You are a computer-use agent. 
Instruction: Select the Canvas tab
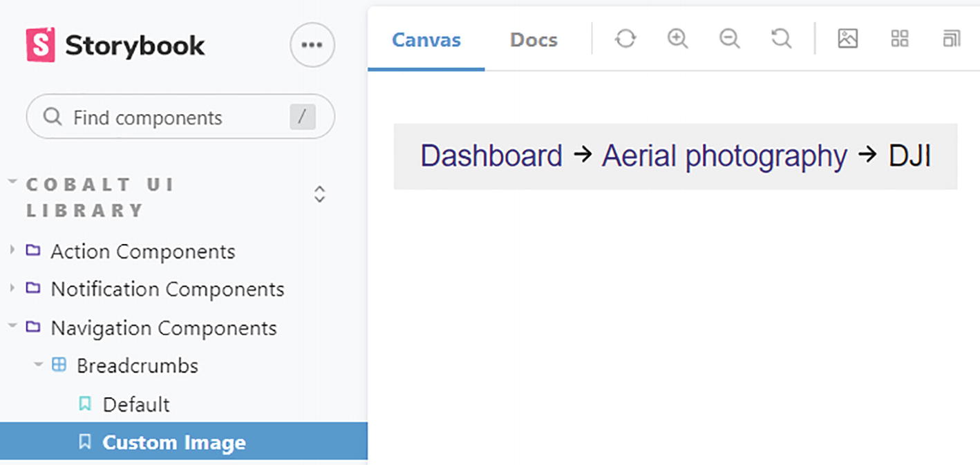(426, 40)
